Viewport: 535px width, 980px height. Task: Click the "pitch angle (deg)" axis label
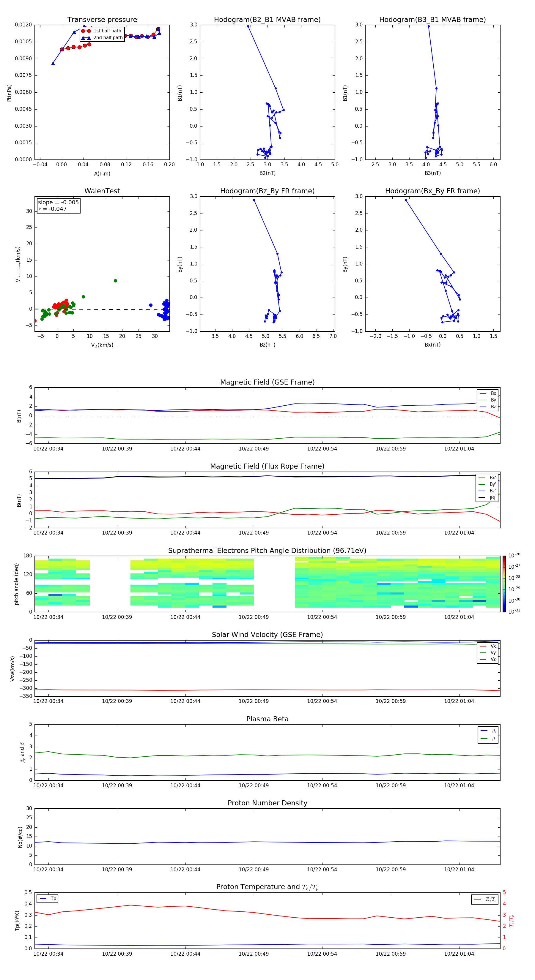(16, 584)
